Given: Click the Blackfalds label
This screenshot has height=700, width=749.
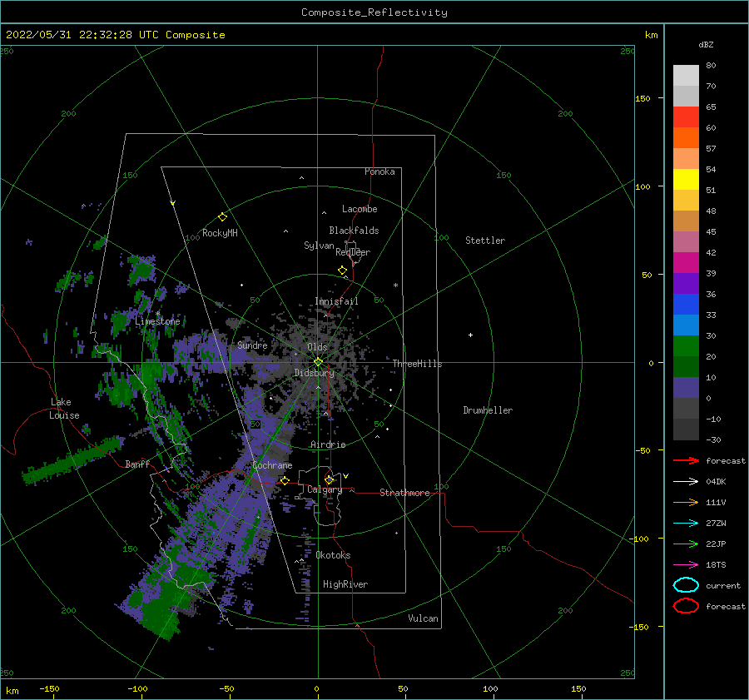Looking at the screenshot, I should [x=354, y=231].
